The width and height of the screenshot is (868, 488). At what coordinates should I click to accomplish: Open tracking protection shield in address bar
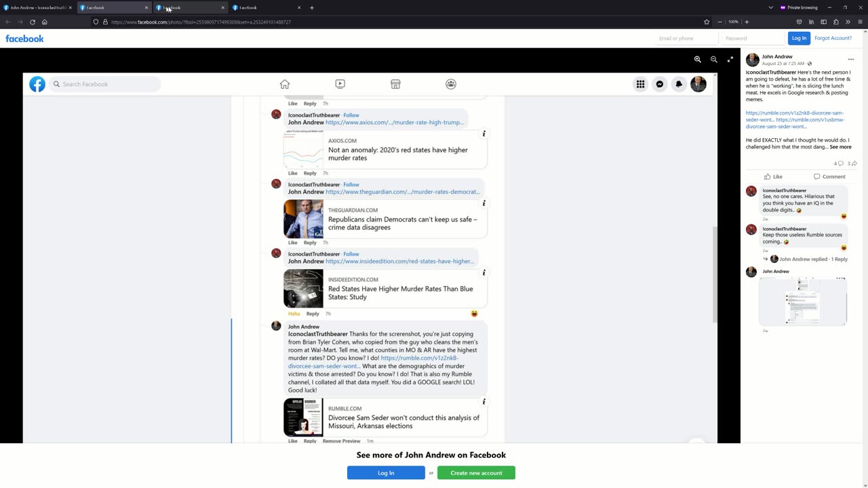tap(96, 22)
